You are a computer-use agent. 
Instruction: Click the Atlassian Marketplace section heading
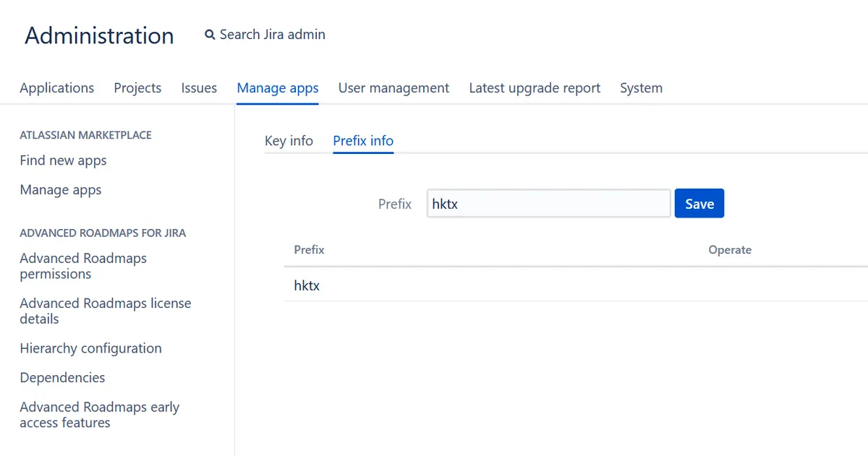pyautogui.click(x=85, y=135)
